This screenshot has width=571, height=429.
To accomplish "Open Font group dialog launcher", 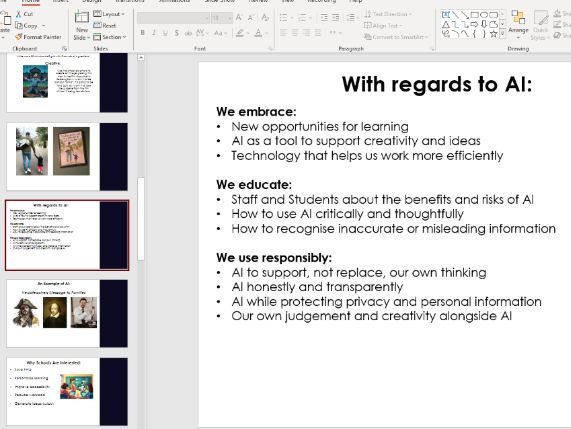I will coord(271,48).
